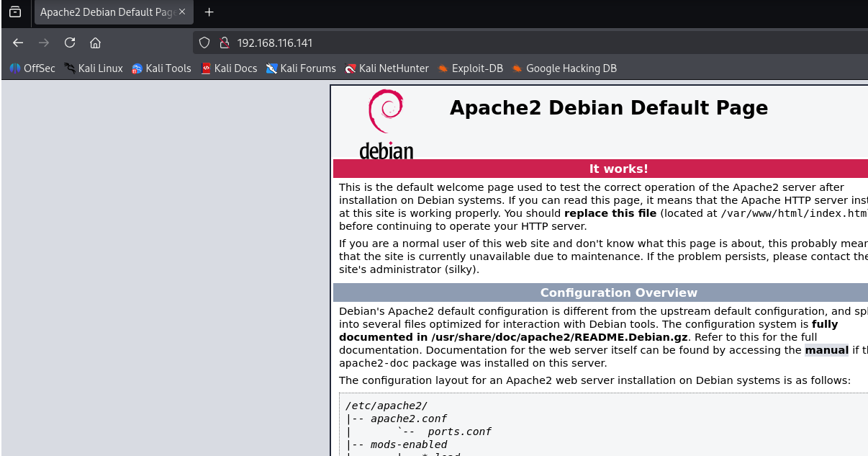Open the Exploit-DB bookmark

click(x=471, y=68)
